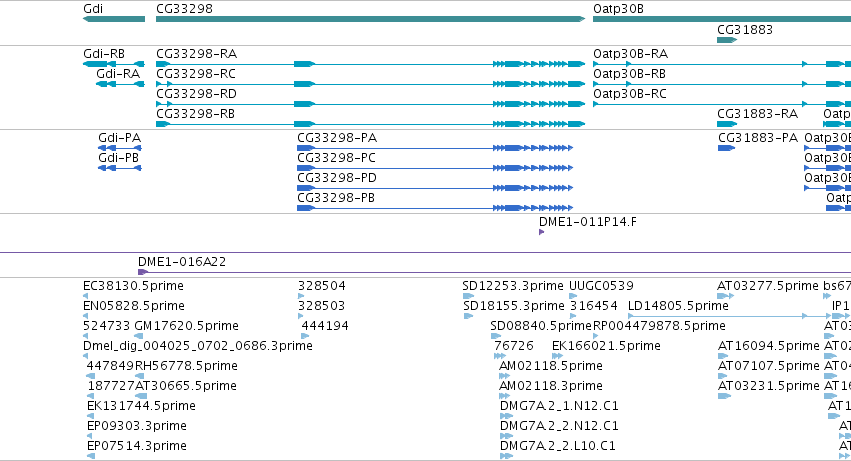Click the 444194 feature label
This screenshot has height=461, width=851.
(x=325, y=326)
